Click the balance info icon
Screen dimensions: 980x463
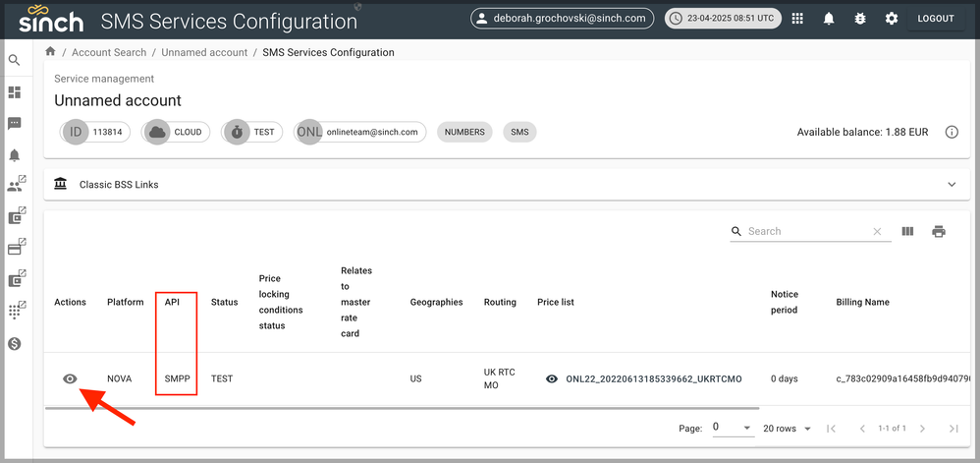[x=952, y=132]
